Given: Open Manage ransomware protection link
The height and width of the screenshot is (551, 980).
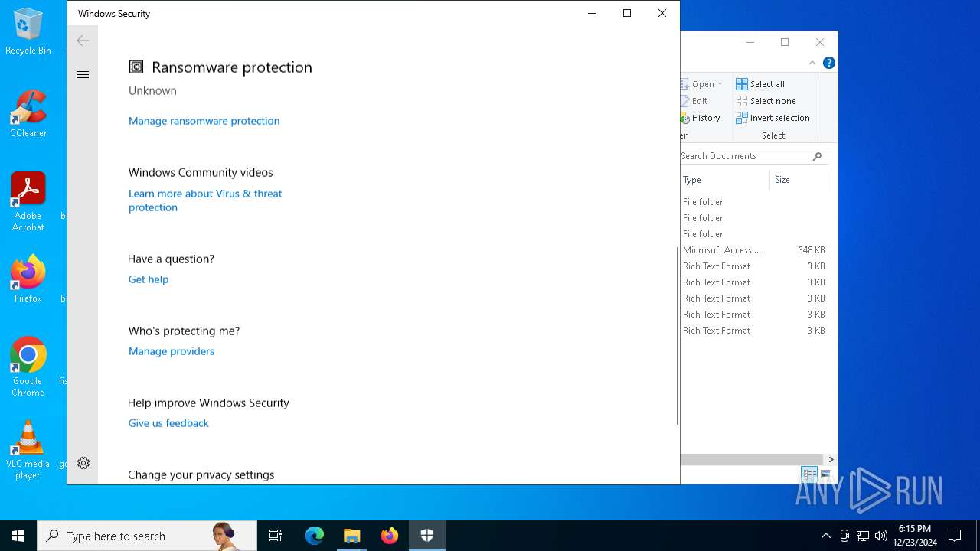Looking at the screenshot, I should tap(204, 121).
